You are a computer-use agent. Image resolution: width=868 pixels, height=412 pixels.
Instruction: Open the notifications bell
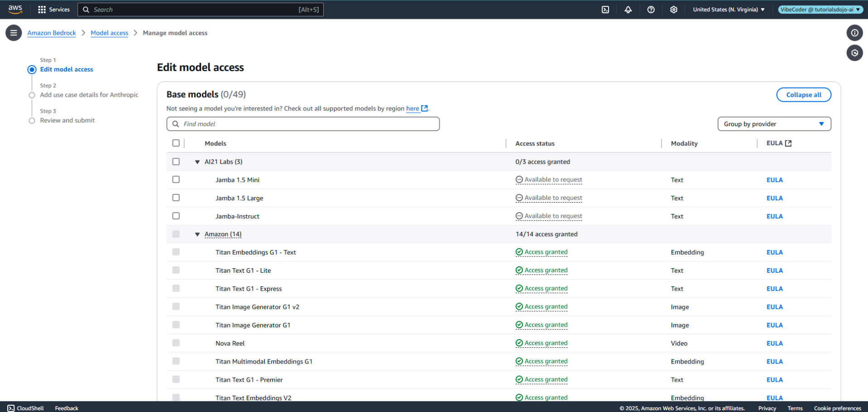coord(628,9)
